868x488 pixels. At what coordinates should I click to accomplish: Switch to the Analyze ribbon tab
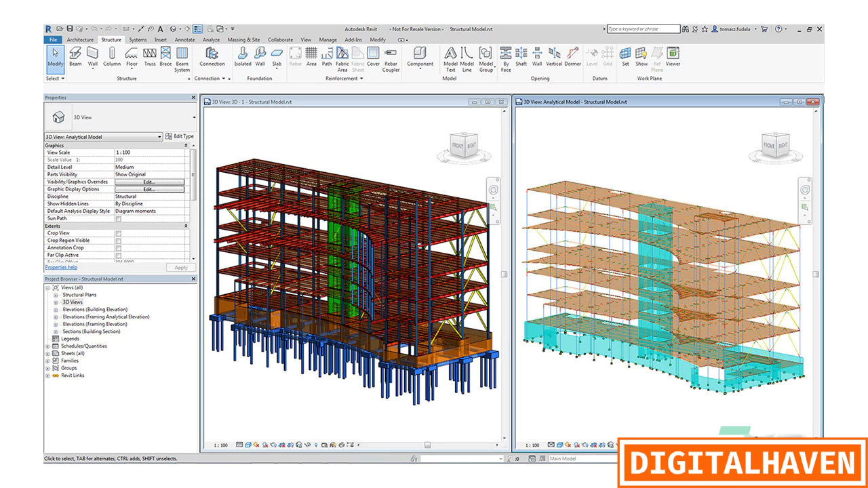[x=211, y=40]
